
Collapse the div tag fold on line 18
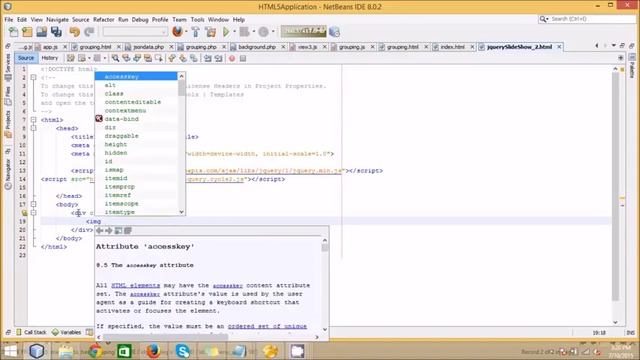(33, 213)
